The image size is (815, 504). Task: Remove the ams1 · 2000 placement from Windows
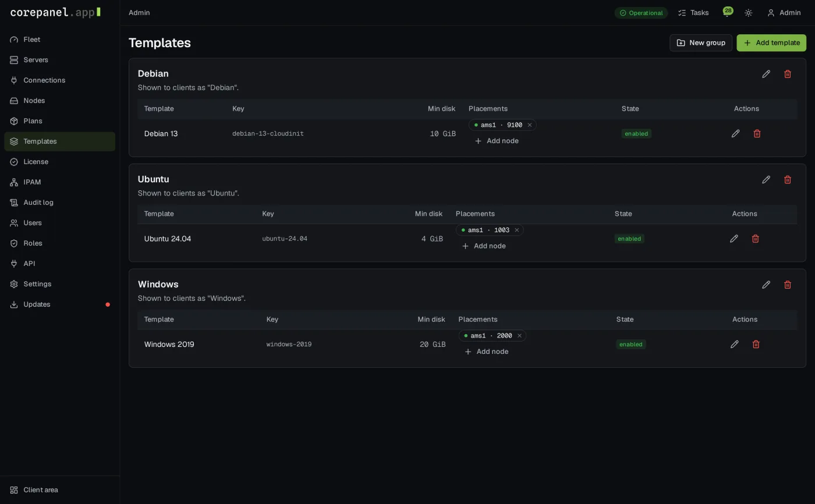click(519, 336)
